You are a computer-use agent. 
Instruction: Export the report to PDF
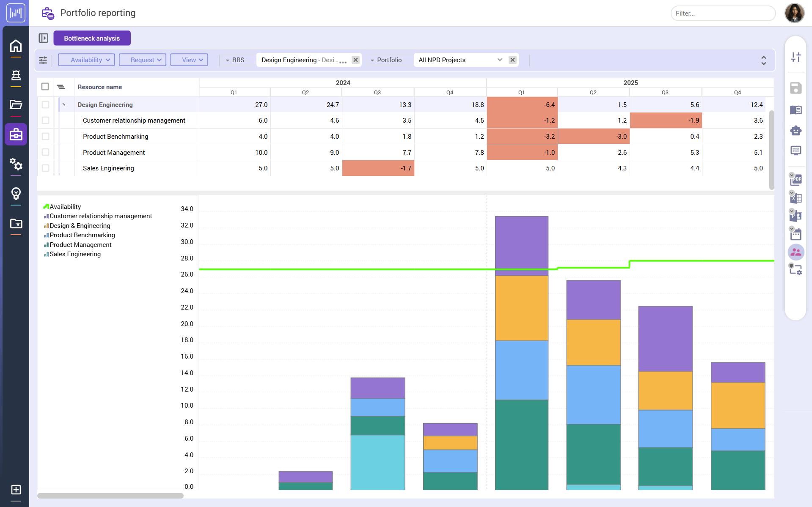coord(796,179)
